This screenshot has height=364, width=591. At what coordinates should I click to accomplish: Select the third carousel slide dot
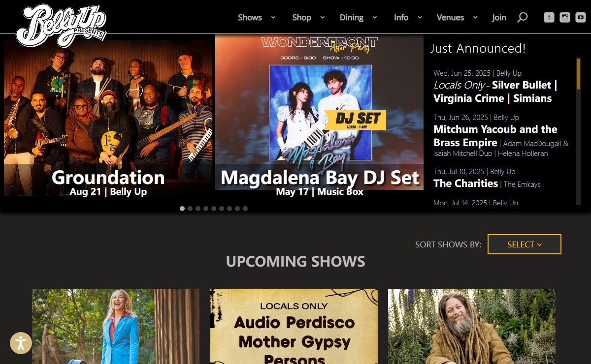[x=198, y=209]
